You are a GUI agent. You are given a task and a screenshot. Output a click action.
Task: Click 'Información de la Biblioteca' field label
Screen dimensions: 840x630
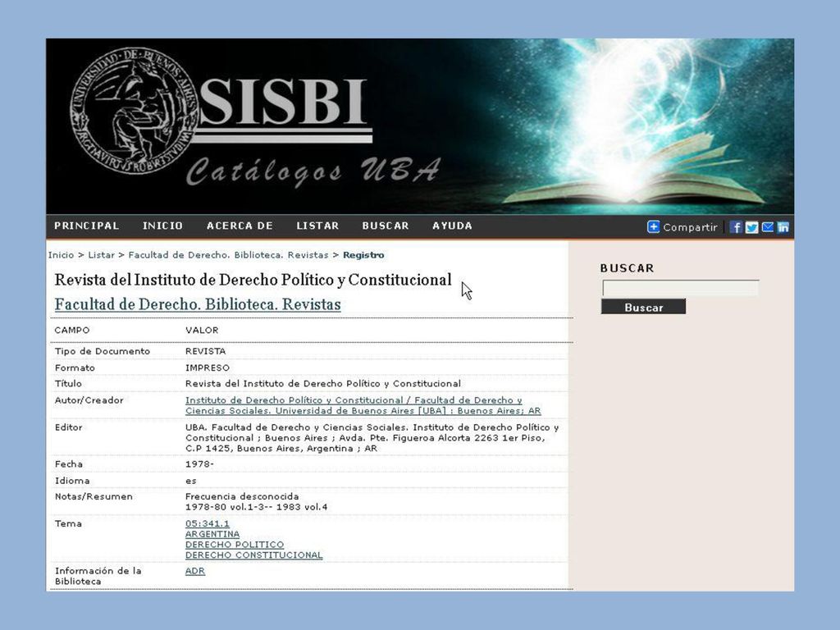(x=98, y=576)
